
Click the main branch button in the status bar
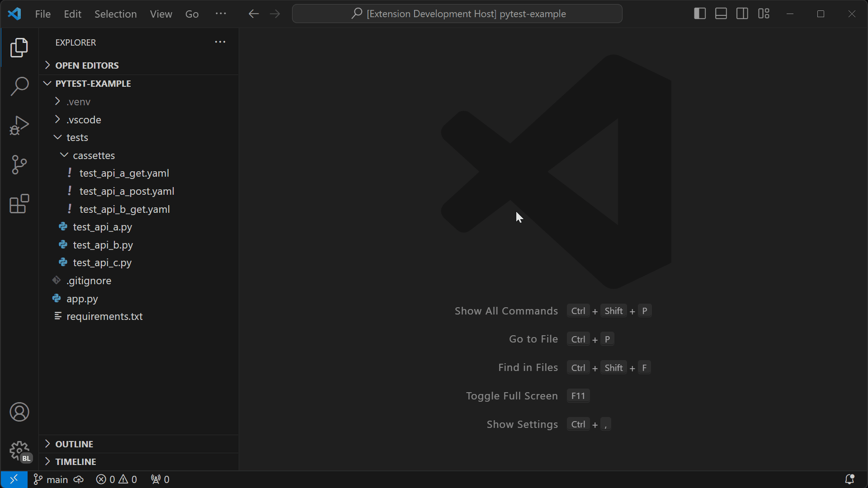click(51, 479)
